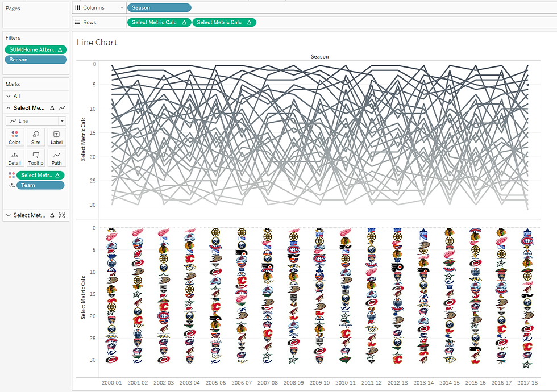Click the Columns shelf label

click(x=94, y=7)
